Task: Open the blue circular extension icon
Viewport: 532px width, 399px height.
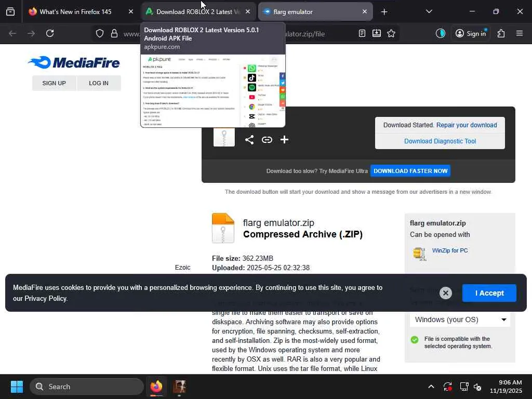Action: coord(441,33)
